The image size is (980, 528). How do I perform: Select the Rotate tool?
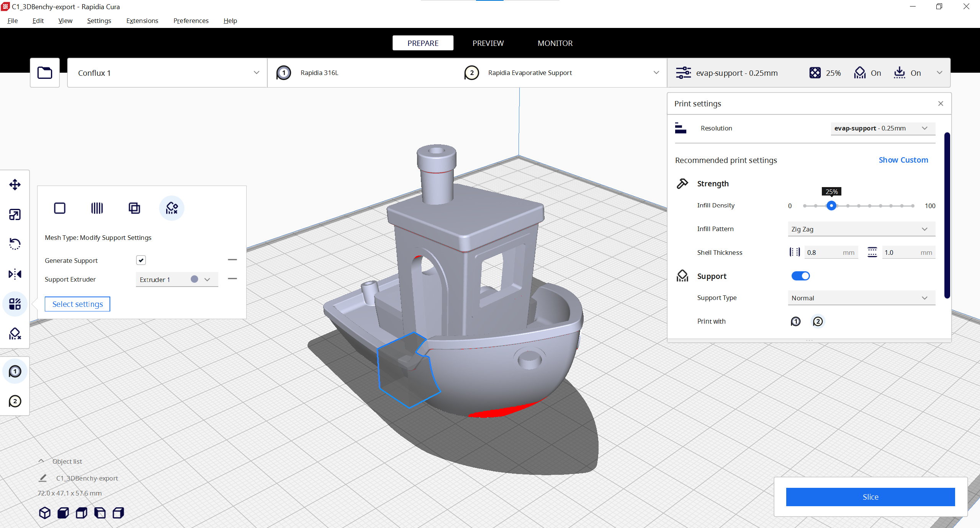pos(15,244)
